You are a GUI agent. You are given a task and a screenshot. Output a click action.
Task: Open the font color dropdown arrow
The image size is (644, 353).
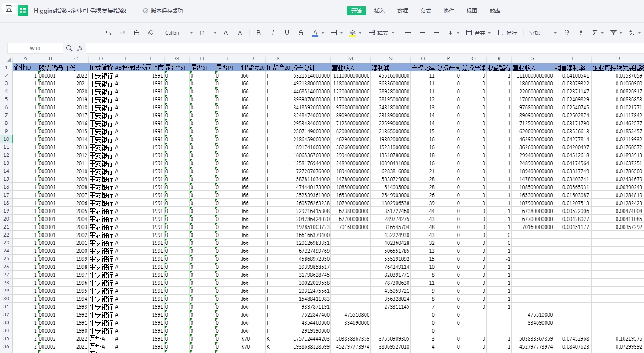(x=323, y=33)
